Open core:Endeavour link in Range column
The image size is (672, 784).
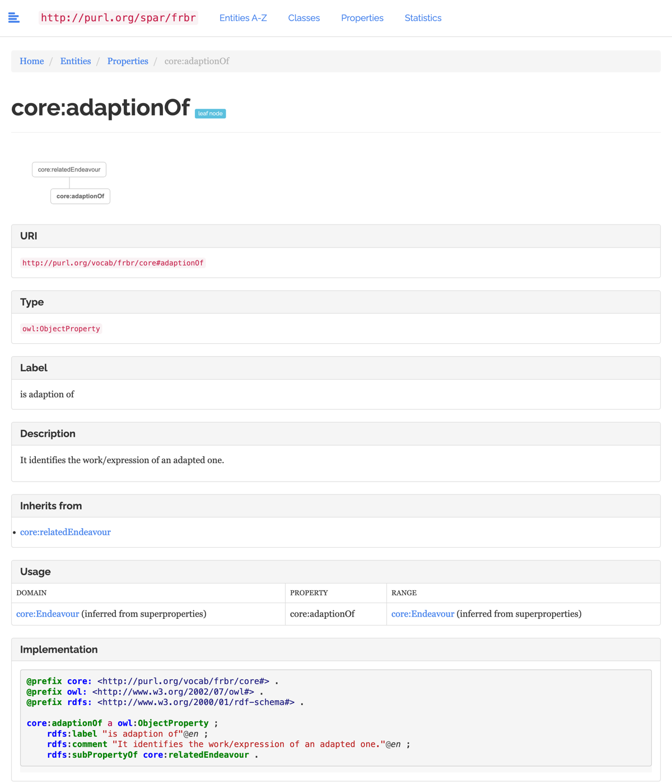423,614
